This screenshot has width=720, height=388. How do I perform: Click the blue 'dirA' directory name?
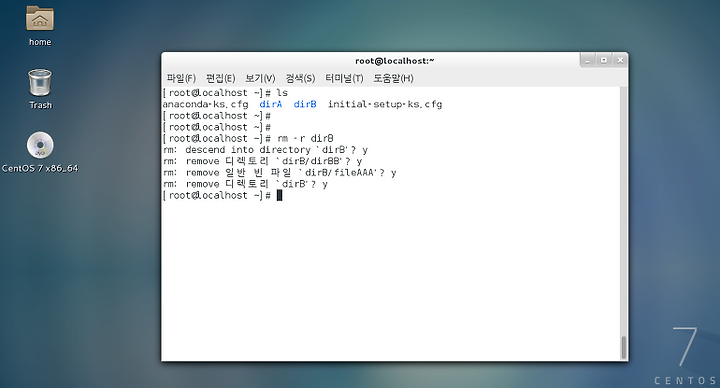[x=270, y=105]
